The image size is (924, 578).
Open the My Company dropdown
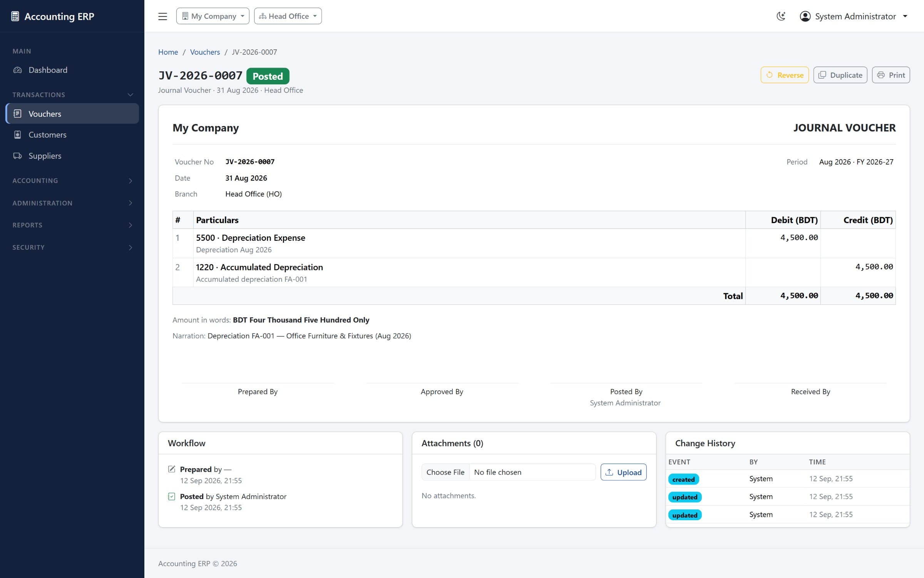213,16
